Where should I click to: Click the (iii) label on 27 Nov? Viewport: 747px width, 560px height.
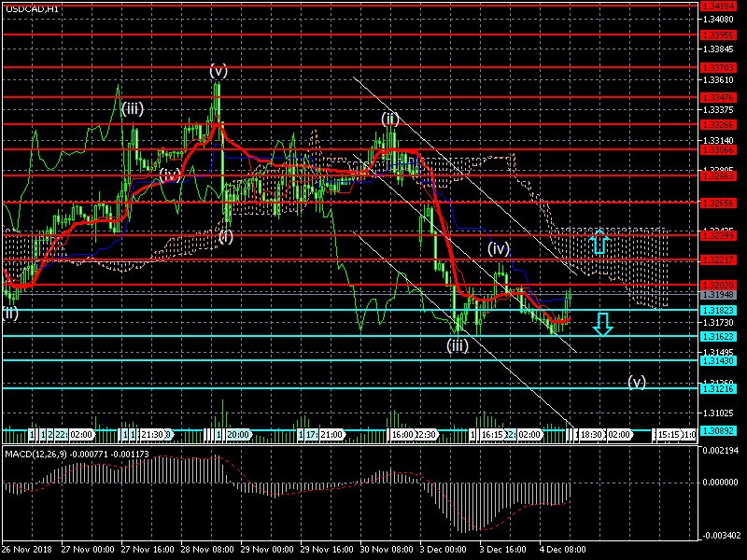(x=133, y=109)
